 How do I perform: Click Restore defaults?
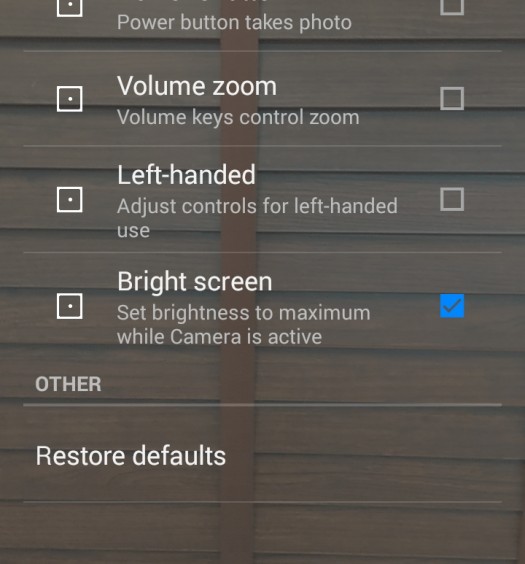(x=131, y=456)
